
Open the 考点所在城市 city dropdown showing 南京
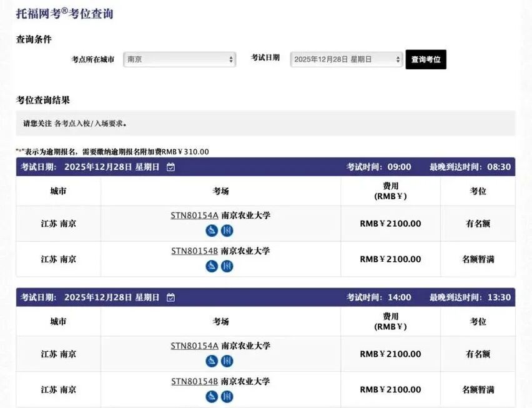179,59
